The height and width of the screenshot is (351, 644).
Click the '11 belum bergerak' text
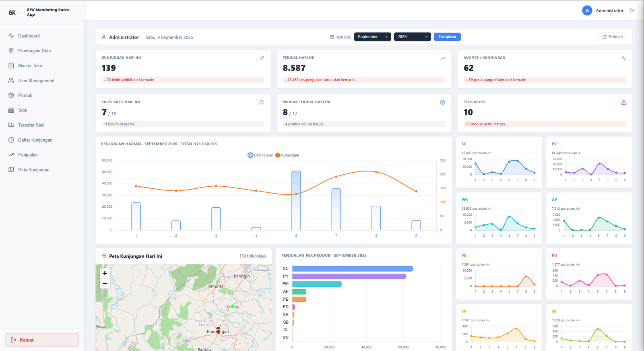(x=119, y=124)
